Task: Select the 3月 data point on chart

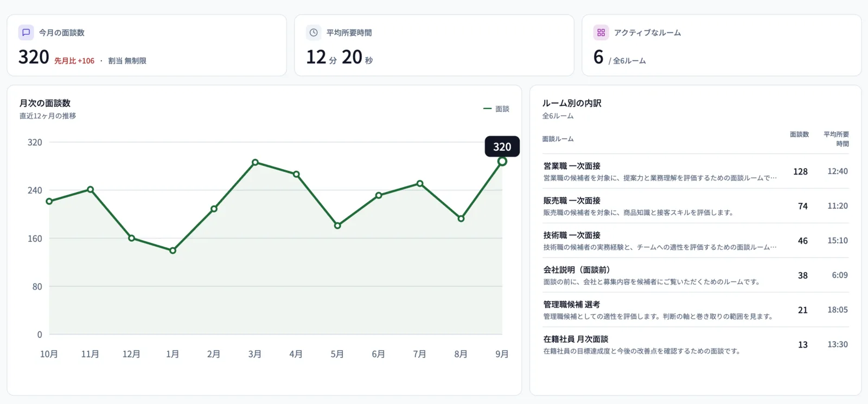Action: click(255, 162)
